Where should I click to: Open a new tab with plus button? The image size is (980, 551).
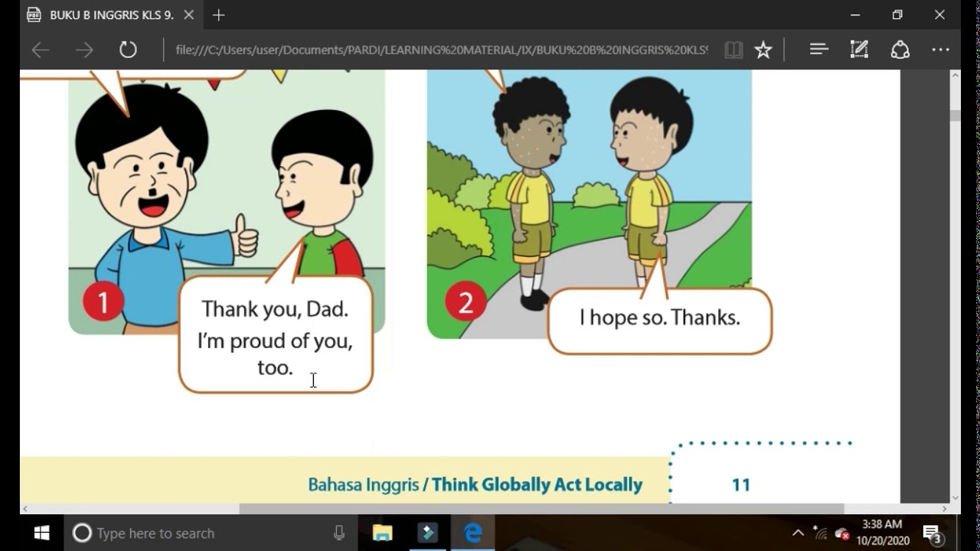218,15
